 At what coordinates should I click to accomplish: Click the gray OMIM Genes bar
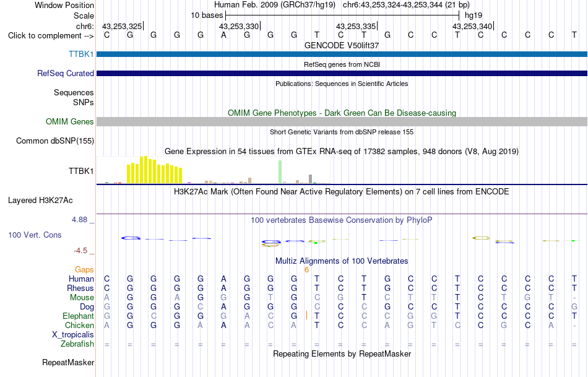click(342, 121)
